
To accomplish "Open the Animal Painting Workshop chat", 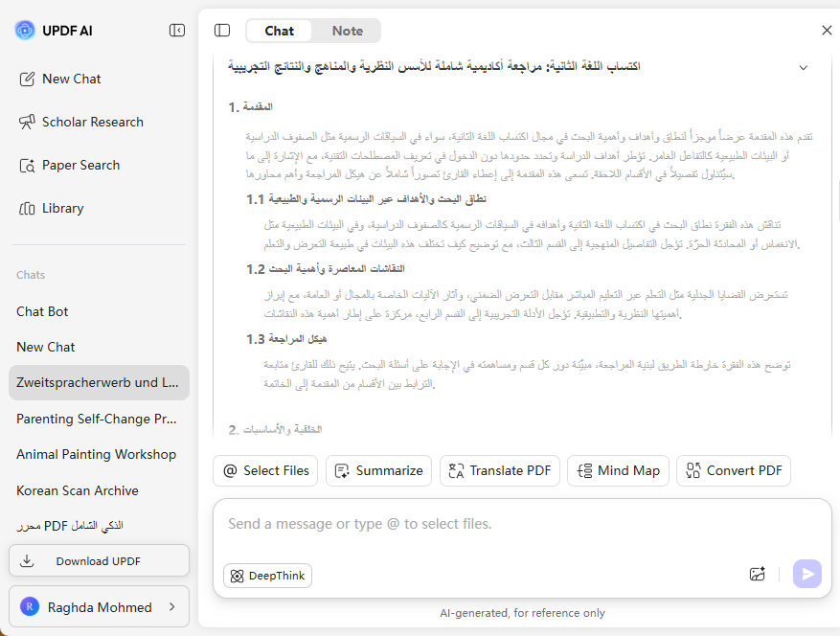I will point(99,454).
